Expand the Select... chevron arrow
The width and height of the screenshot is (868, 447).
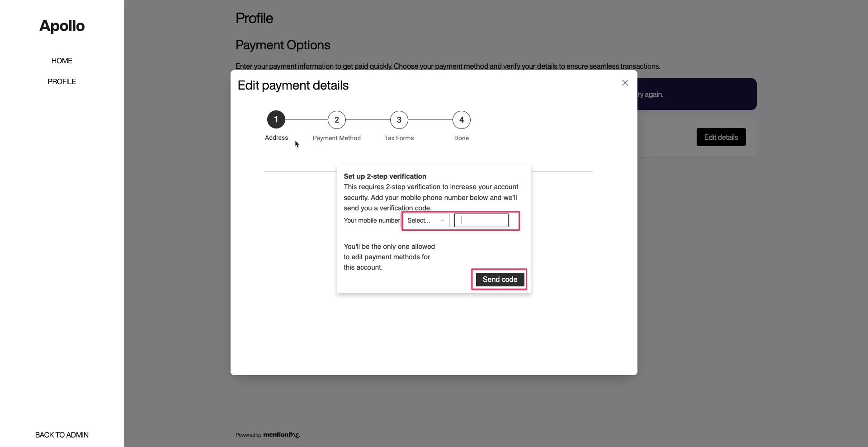442,221
